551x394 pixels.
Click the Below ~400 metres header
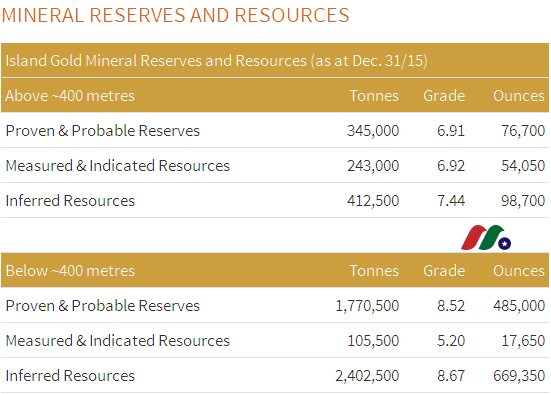click(70, 271)
